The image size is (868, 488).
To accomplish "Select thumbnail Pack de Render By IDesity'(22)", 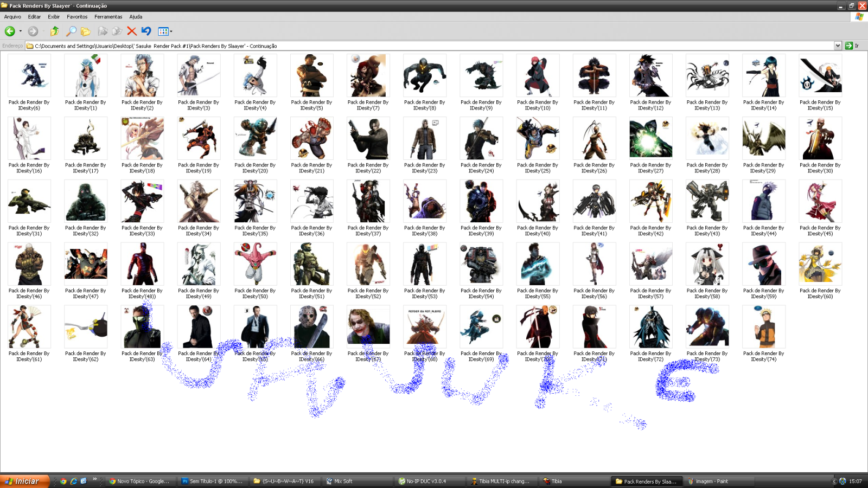I will (368, 138).
